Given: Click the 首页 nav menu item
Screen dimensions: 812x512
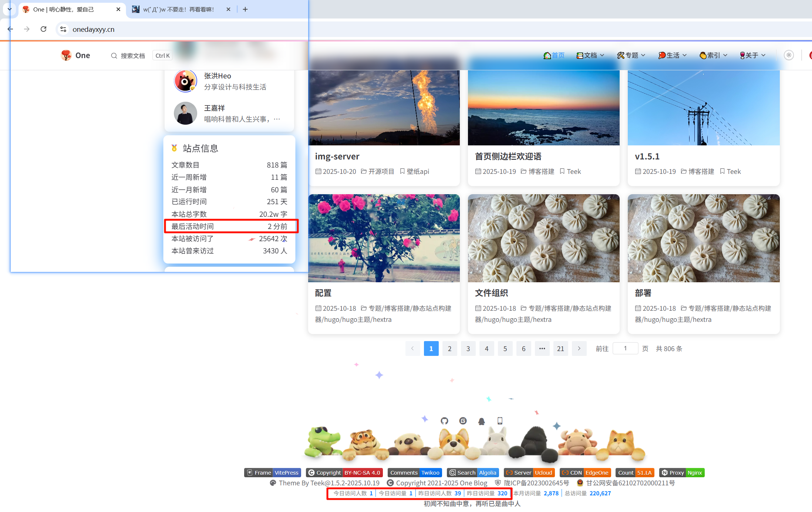Looking at the screenshot, I should coord(554,55).
